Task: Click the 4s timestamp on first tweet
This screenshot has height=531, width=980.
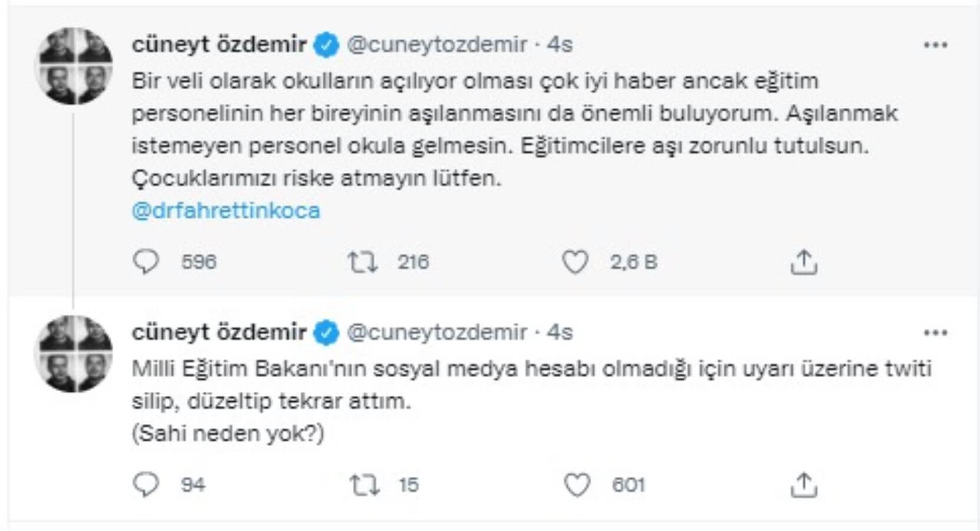Action: pyautogui.click(x=560, y=45)
